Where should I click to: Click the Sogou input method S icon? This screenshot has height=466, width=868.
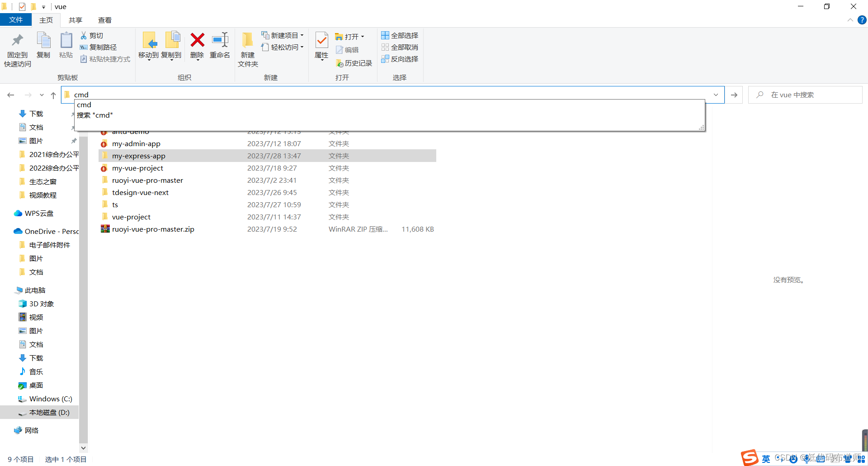point(749,457)
